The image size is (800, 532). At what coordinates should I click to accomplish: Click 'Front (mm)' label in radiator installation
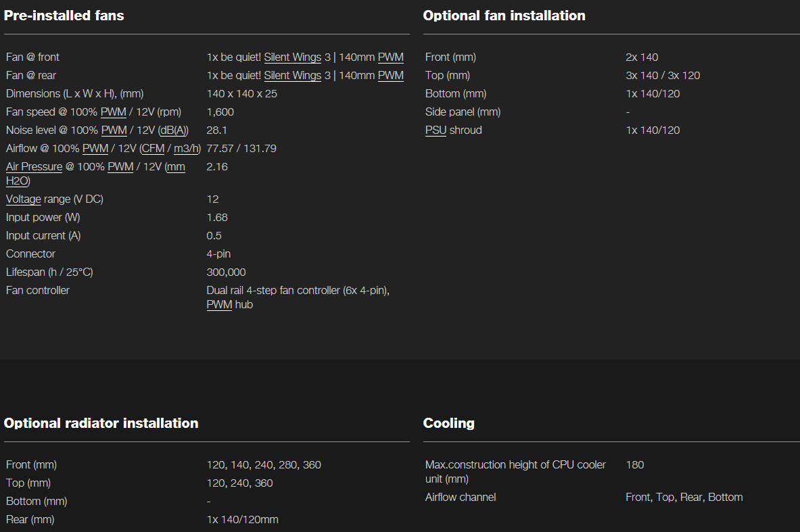pos(31,465)
